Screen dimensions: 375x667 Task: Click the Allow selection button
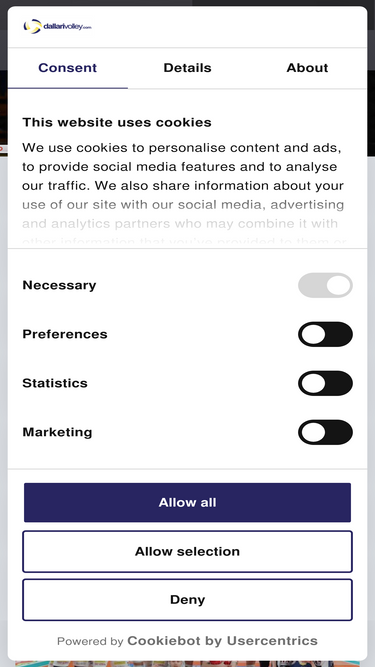coord(188,551)
